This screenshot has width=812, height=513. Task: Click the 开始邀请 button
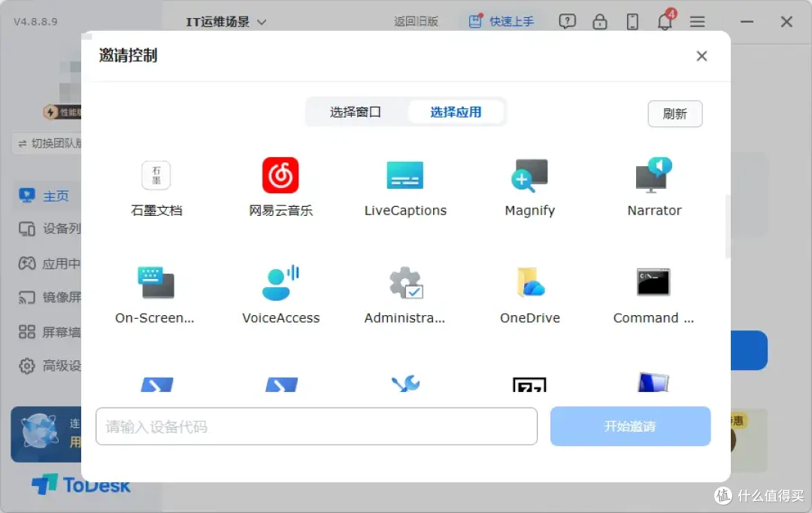click(630, 426)
